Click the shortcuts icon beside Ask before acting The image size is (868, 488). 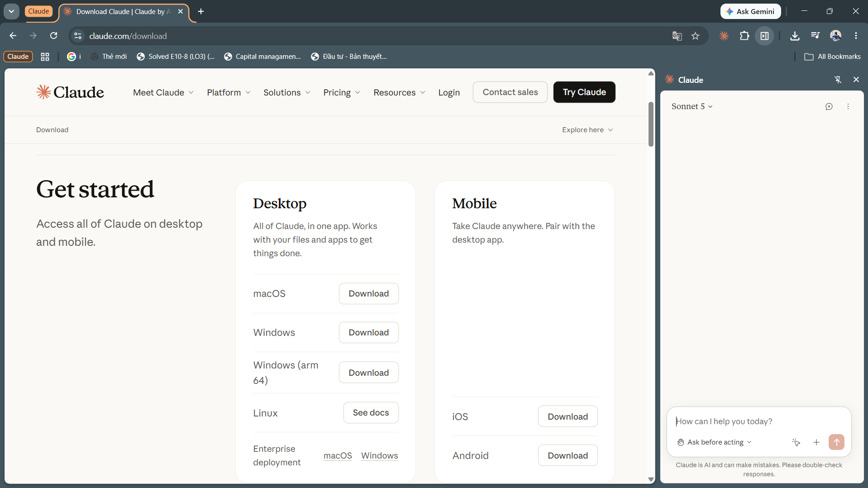[x=796, y=442]
